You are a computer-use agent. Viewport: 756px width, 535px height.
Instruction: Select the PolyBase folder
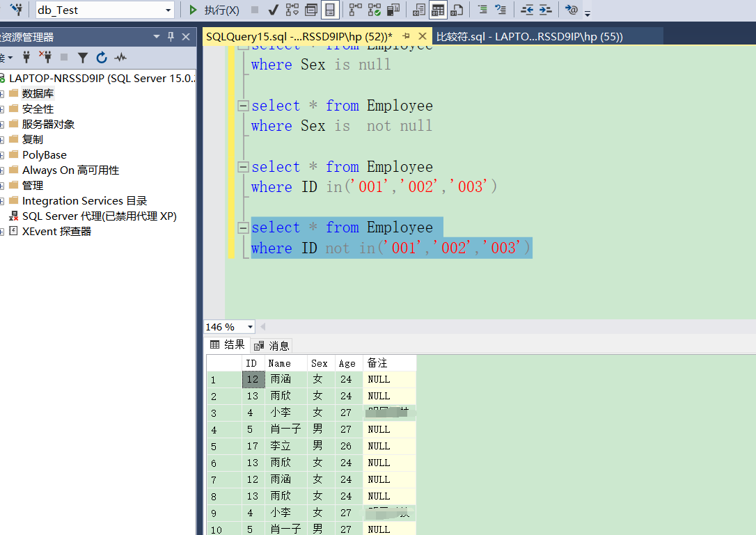tap(45, 154)
